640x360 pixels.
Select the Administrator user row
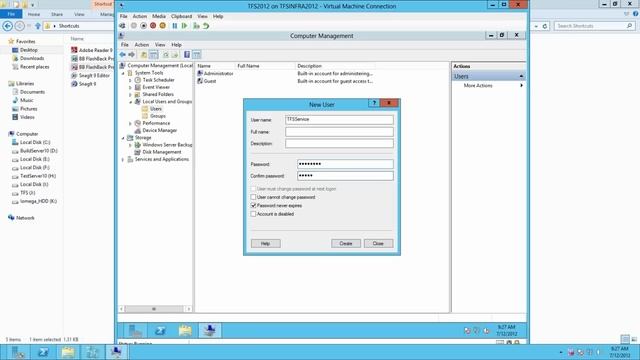click(x=285, y=73)
